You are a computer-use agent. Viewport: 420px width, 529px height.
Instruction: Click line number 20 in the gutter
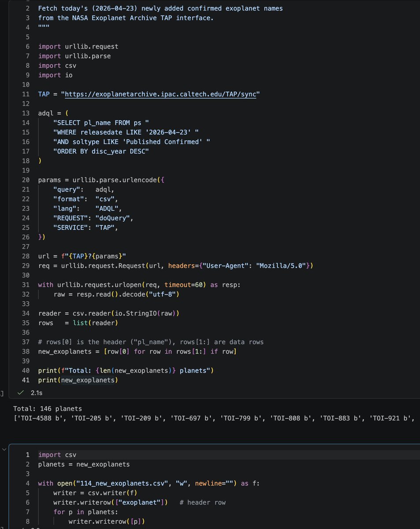pos(26,180)
